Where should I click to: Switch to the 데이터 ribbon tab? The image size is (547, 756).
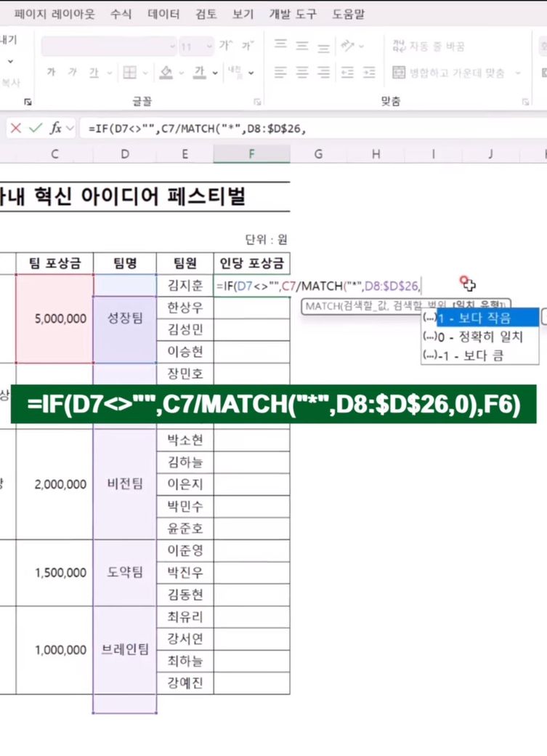point(163,14)
